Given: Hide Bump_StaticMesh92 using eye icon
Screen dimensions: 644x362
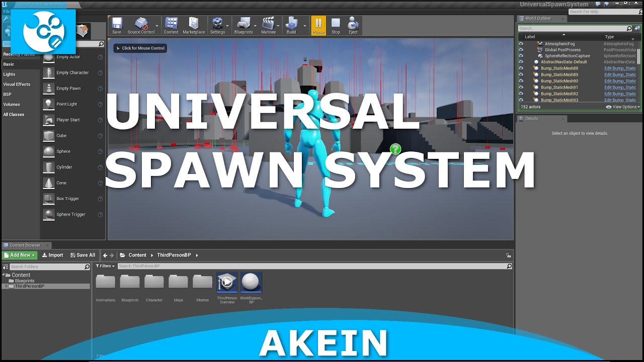Looking at the screenshot, I should [x=521, y=94].
